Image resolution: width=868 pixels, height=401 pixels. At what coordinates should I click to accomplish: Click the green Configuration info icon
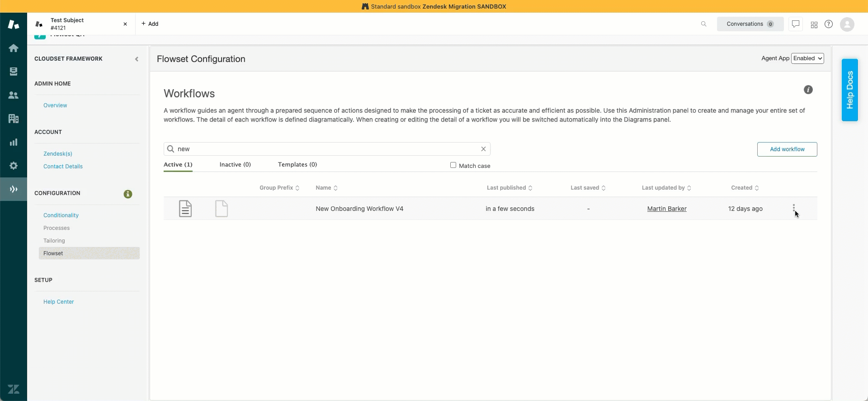[x=128, y=194]
